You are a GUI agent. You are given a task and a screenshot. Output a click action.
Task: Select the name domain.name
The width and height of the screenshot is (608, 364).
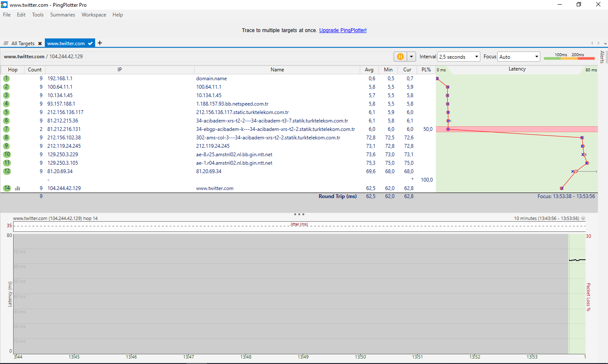[x=211, y=79]
